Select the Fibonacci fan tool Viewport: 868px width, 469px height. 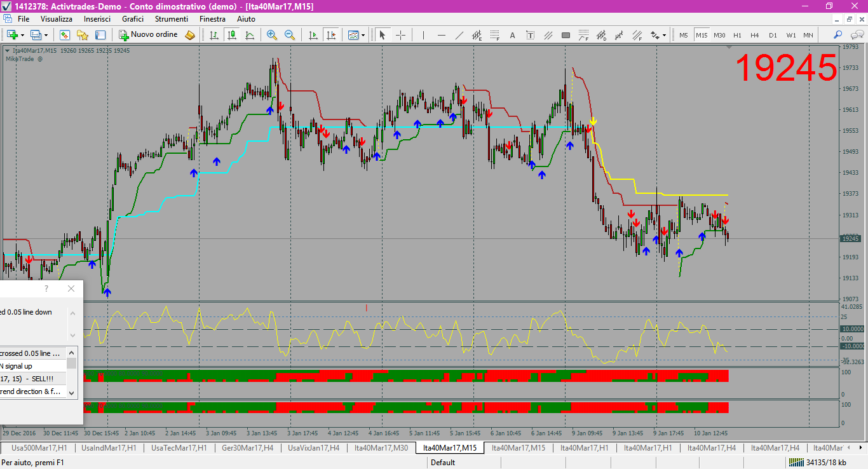tap(584, 35)
